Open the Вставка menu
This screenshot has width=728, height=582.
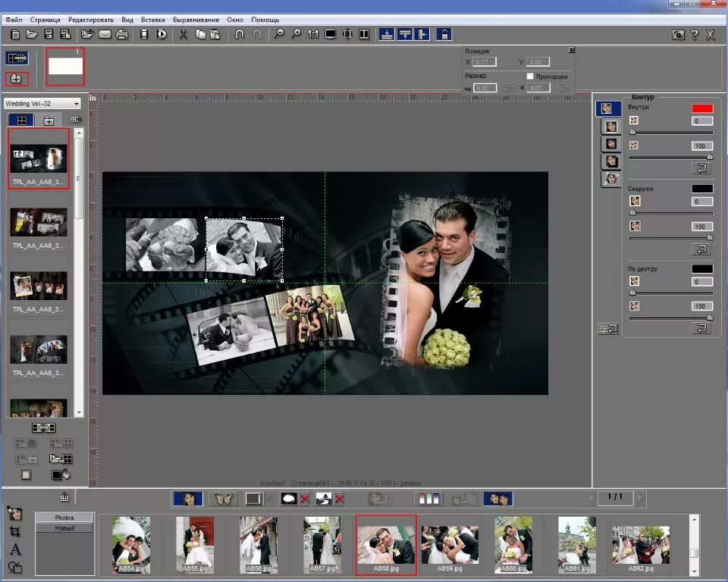152,20
